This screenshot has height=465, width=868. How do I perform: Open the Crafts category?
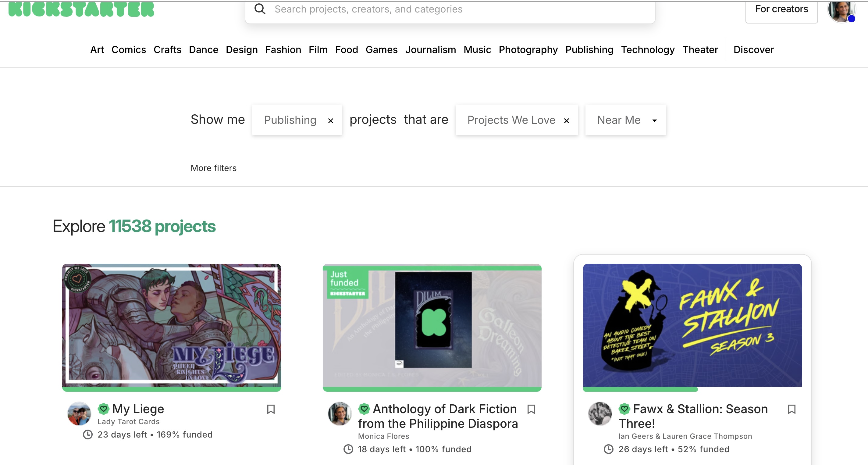point(167,50)
